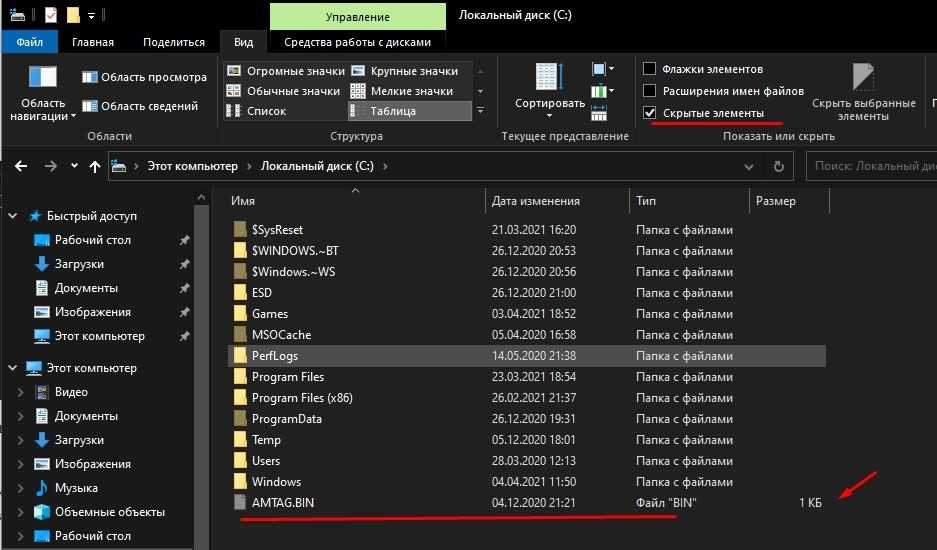
Task: Click the Имя column header
Action: pos(243,201)
